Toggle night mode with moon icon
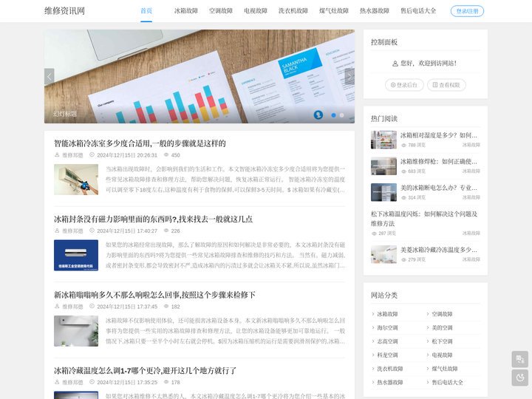The image size is (532, 399). pyautogui.click(x=520, y=378)
